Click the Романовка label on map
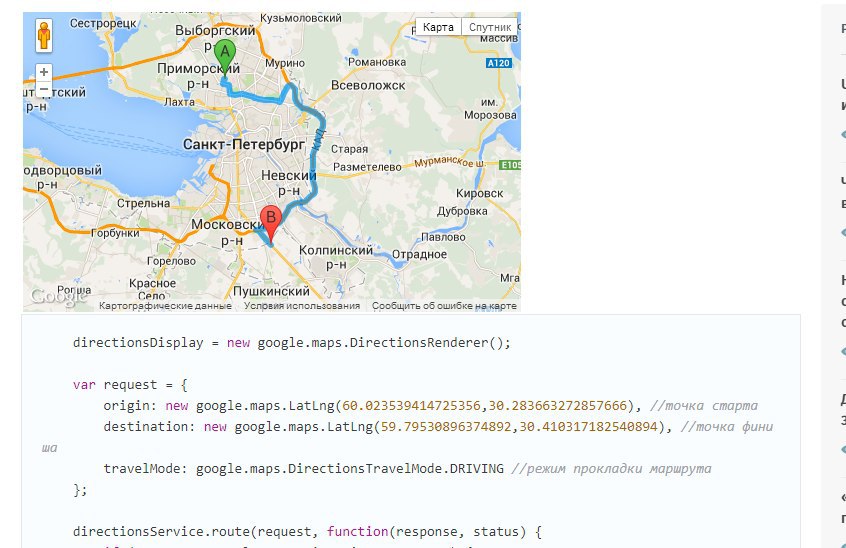The height and width of the screenshot is (548, 846). coord(377,62)
